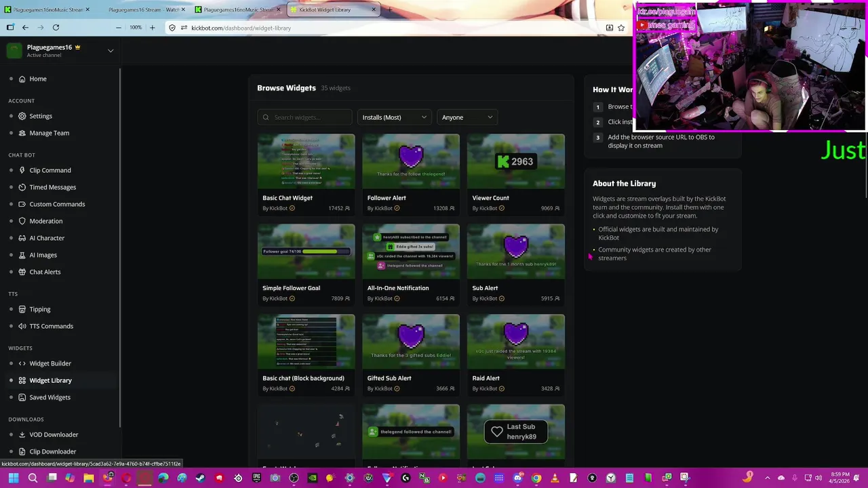
Task: Focus the Search widgets input field
Action: point(304,117)
